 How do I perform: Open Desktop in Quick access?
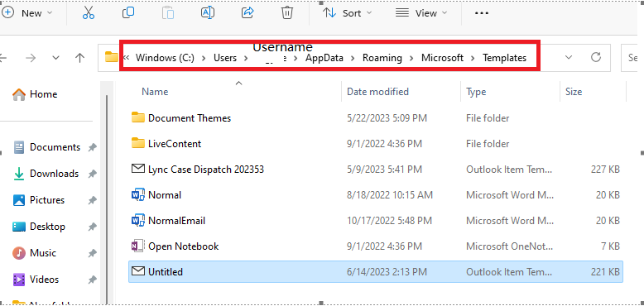click(x=39, y=227)
